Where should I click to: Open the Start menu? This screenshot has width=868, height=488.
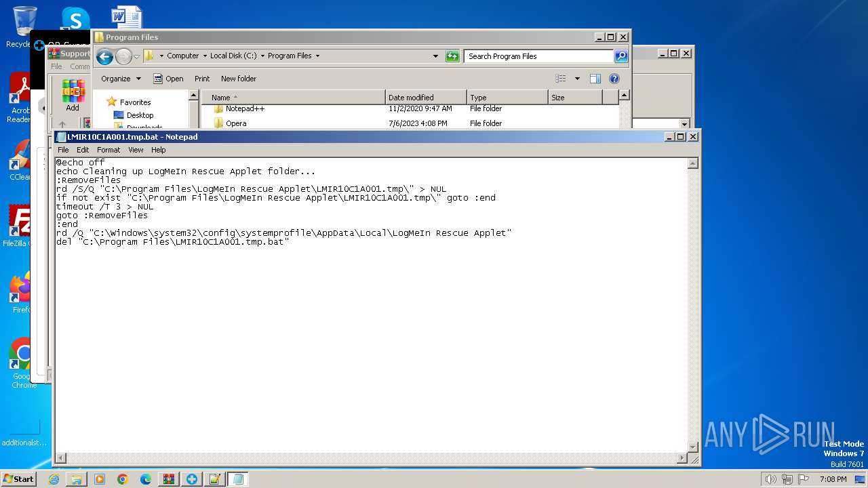pos(18,479)
